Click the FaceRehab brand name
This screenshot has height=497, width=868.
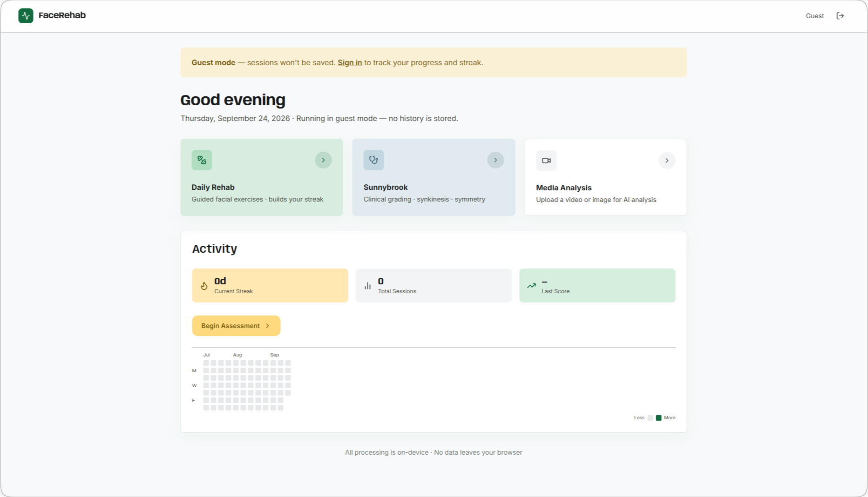62,15
